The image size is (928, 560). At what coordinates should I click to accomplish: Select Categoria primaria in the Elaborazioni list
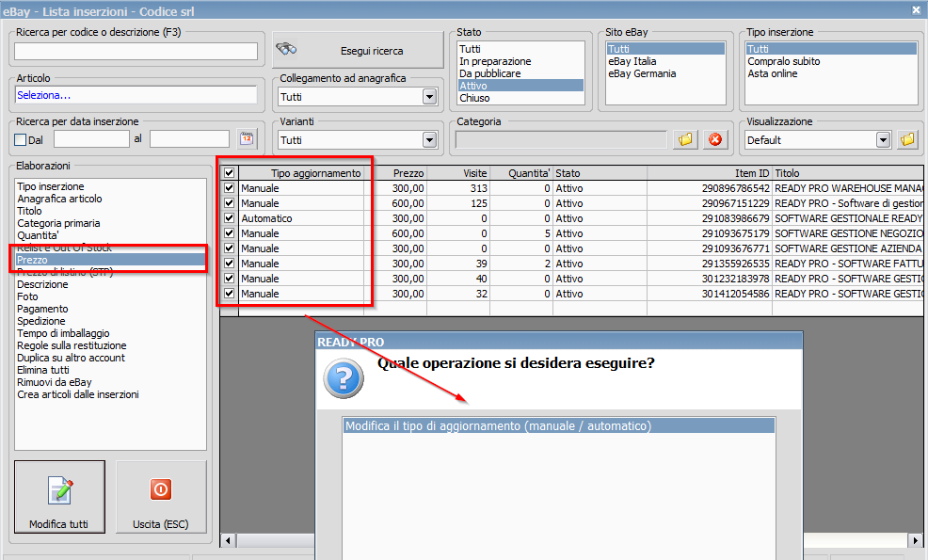pos(111,223)
